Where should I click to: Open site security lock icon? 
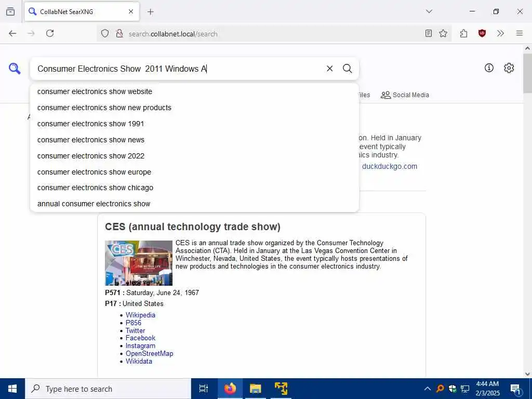click(x=119, y=33)
